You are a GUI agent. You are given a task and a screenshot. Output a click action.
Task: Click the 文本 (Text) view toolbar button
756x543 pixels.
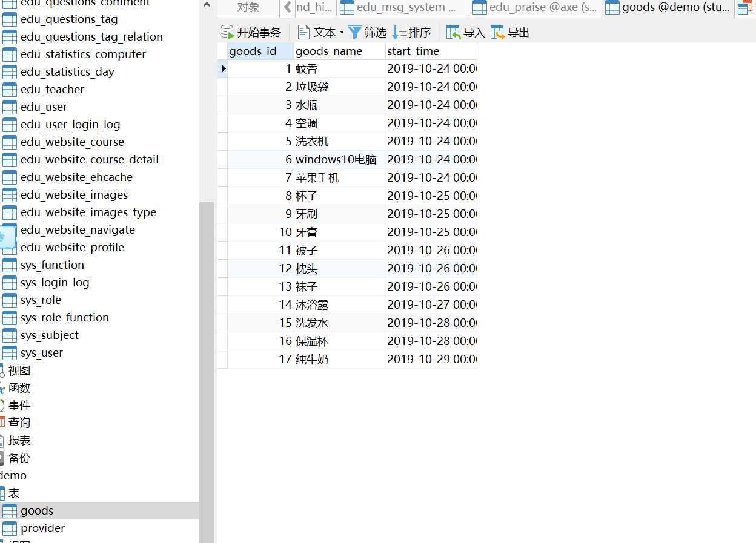coord(317,32)
